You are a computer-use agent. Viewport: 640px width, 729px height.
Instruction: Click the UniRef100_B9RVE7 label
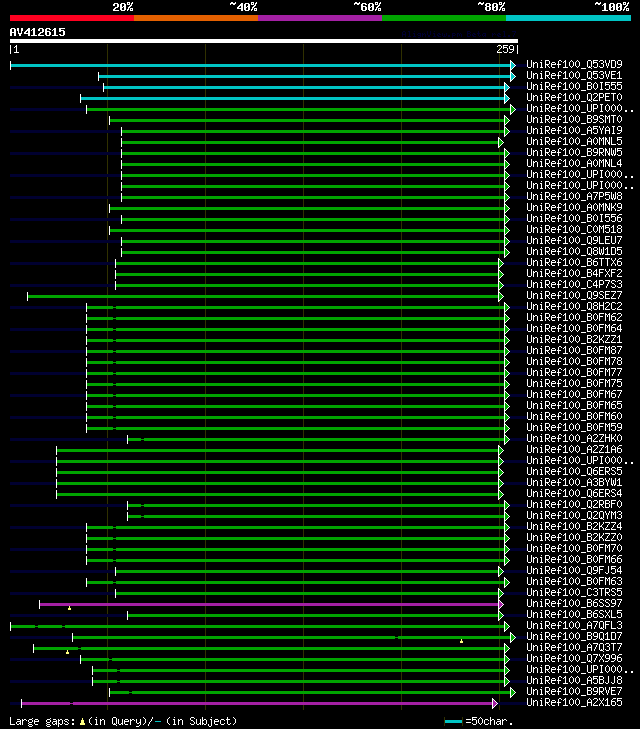click(x=574, y=691)
